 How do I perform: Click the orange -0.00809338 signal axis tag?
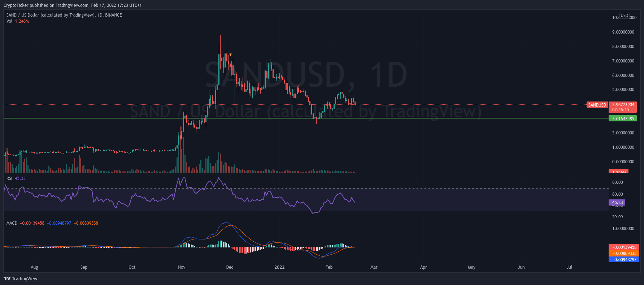pyautogui.click(x=623, y=254)
